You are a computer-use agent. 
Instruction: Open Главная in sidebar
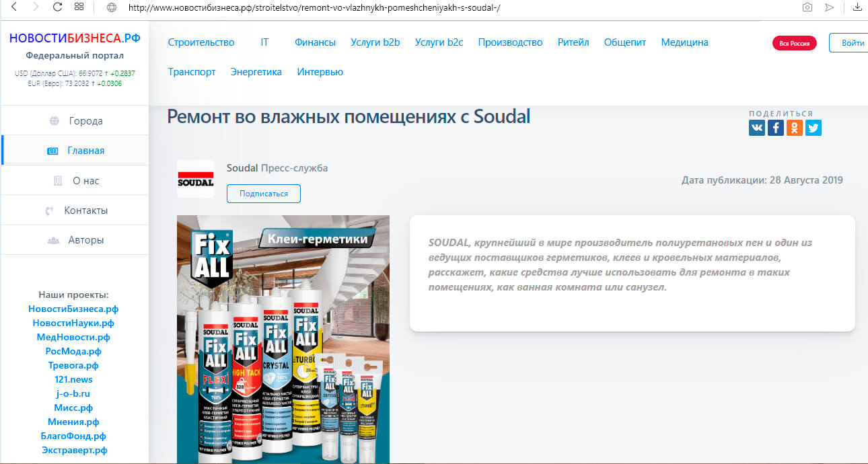coord(75,151)
